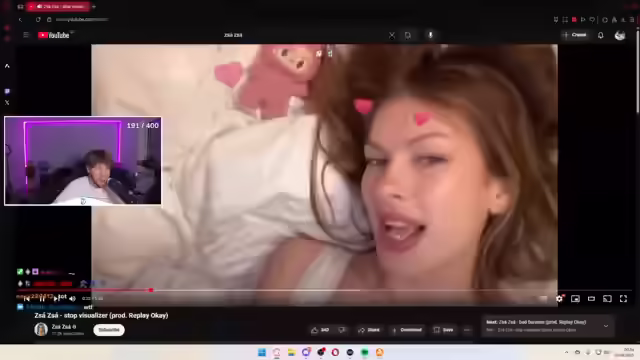Viewport: 640px width, 360px height.
Task: Go to previous video in player
Action: click(27, 299)
